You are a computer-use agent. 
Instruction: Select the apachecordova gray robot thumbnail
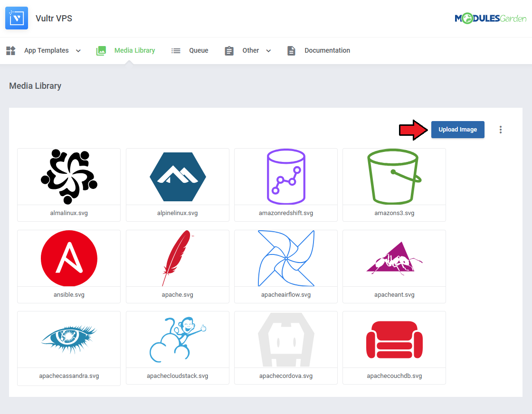pyautogui.click(x=286, y=340)
